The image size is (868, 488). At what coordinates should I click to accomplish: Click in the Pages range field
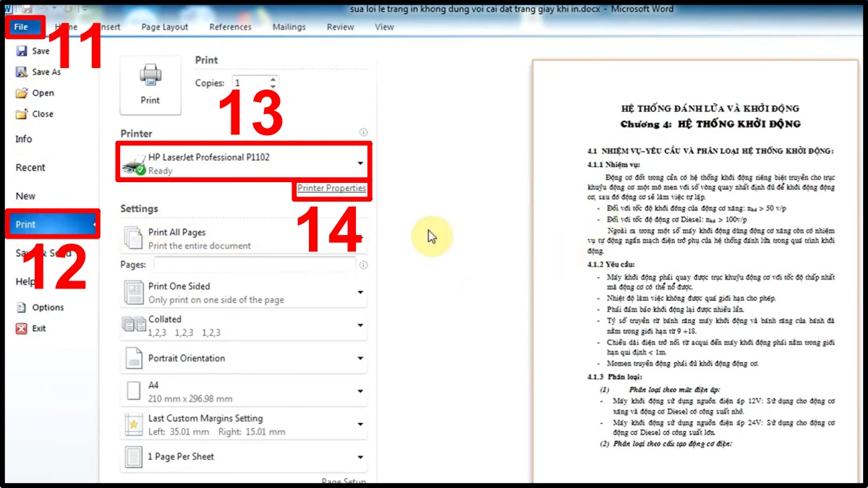click(x=254, y=265)
